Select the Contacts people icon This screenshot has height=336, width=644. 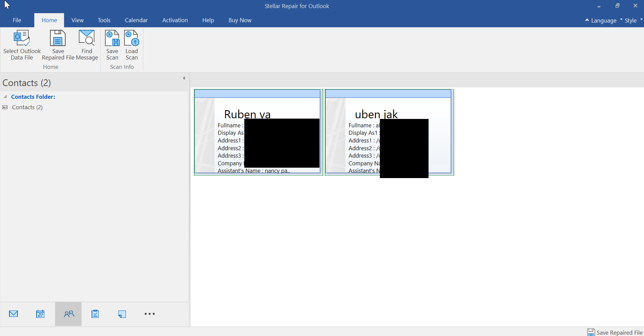68,314
